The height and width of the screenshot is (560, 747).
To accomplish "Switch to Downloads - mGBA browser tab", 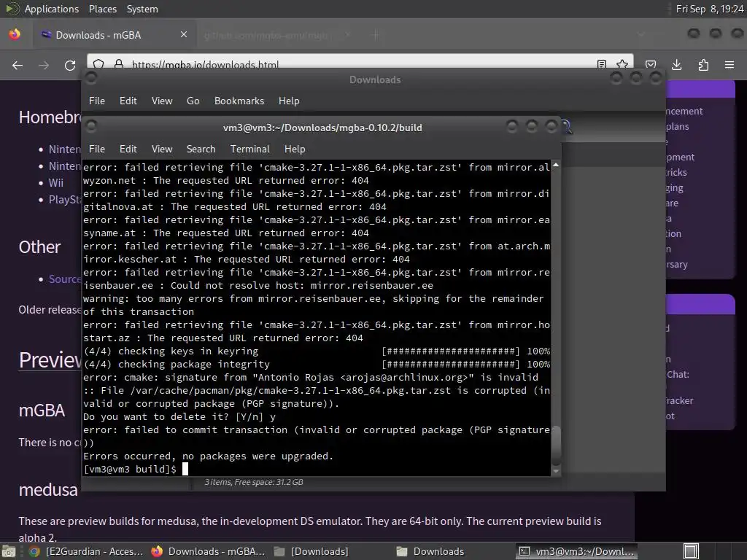I will [115, 35].
